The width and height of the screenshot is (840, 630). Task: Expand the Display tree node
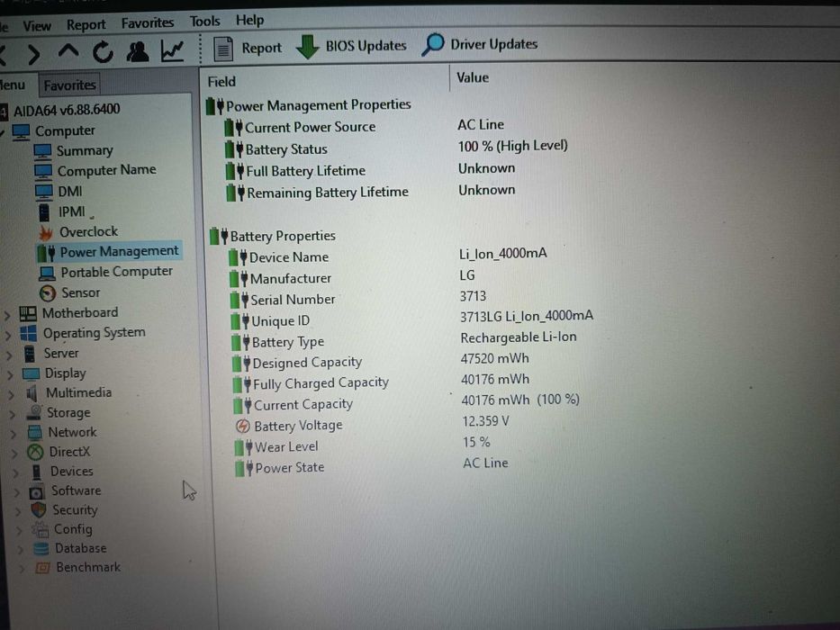coord(10,374)
